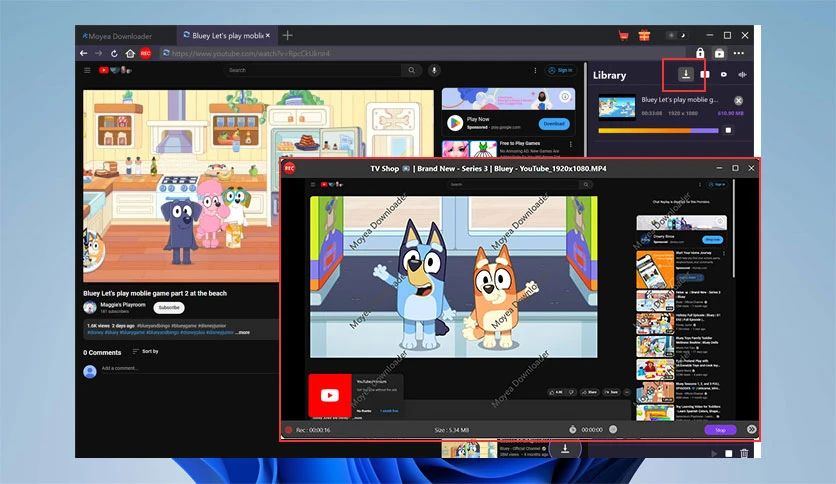The image size is (836, 484).
Task: Stop all with Library footer square
Action: pyautogui.click(x=729, y=453)
